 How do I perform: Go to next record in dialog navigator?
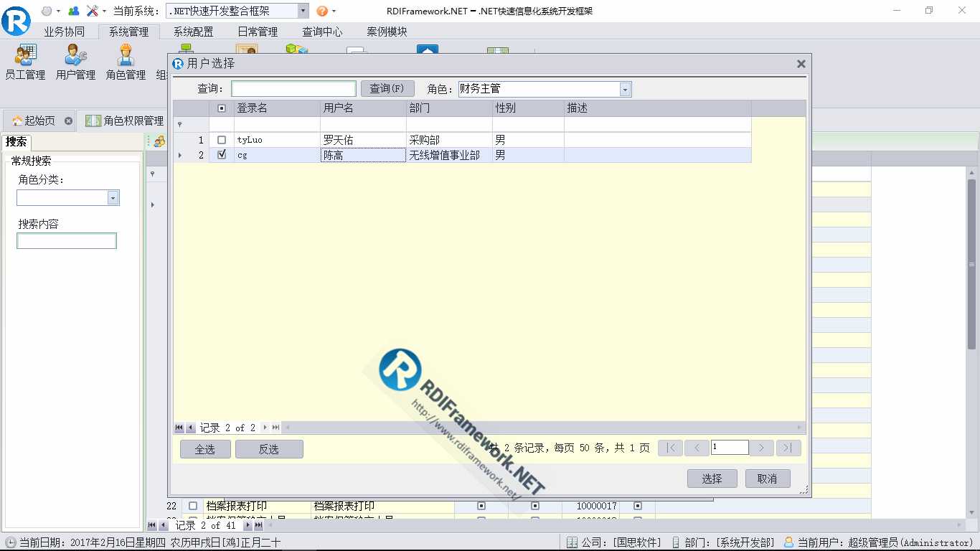(265, 428)
